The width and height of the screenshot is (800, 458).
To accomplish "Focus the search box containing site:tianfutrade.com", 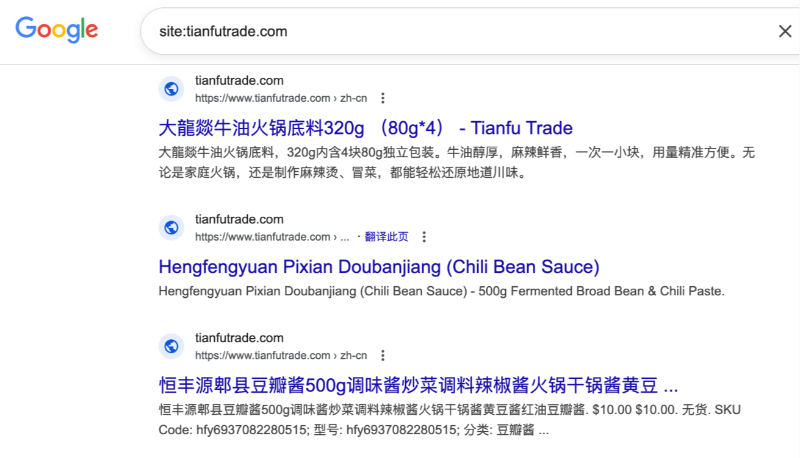I will coord(450,31).
